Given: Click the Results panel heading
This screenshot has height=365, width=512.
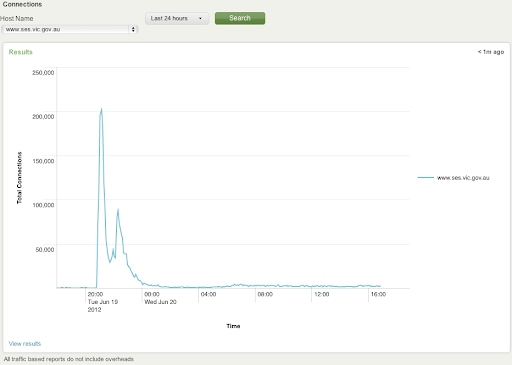Looking at the screenshot, I should coord(21,52).
